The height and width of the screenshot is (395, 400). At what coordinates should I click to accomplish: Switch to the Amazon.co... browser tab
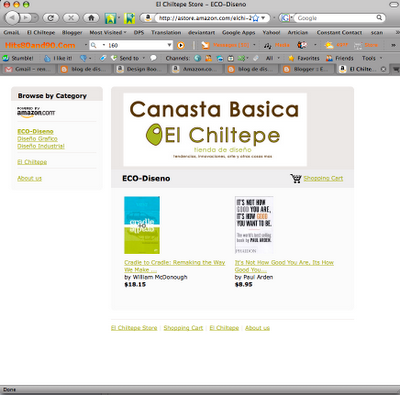point(196,69)
